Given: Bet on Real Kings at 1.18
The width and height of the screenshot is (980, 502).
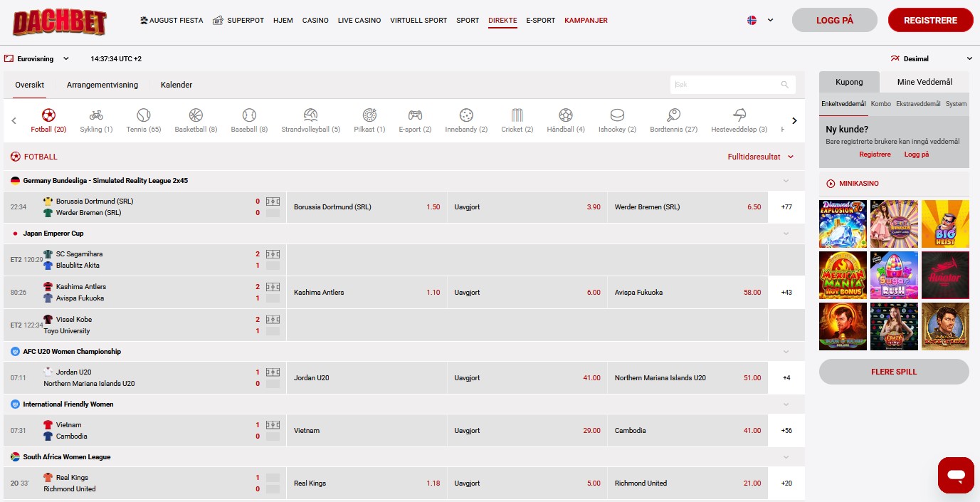Looking at the screenshot, I should pos(367,483).
